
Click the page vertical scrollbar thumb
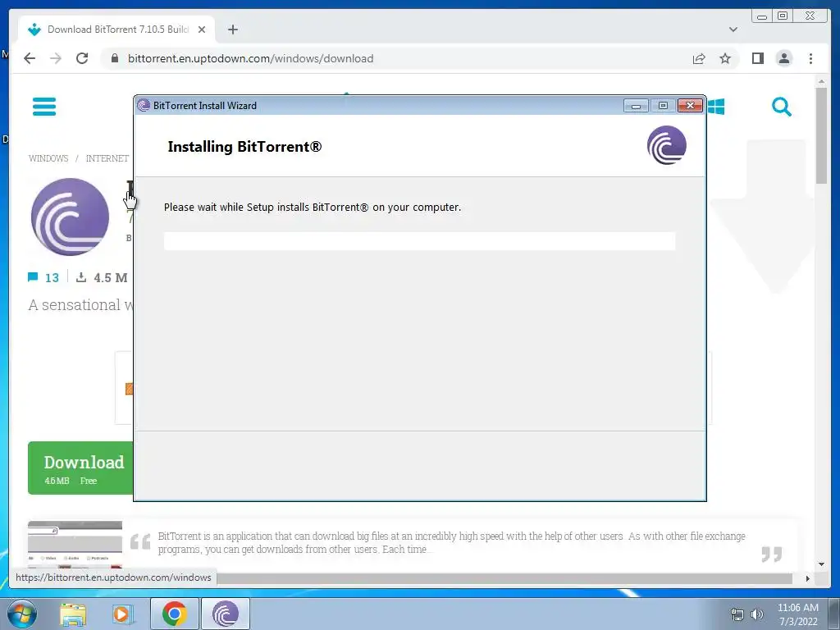pyautogui.click(x=821, y=135)
